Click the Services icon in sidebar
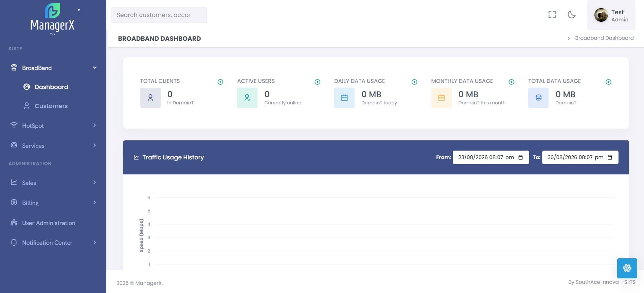The width and height of the screenshot is (644, 293). click(x=14, y=145)
